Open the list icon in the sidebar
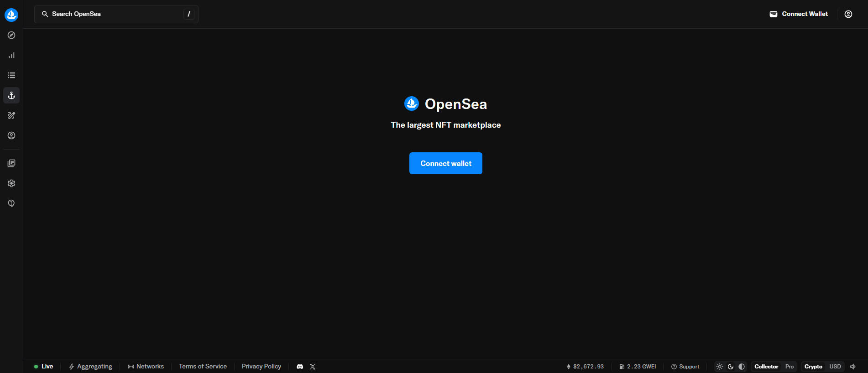The height and width of the screenshot is (373, 868). [x=11, y=75]
